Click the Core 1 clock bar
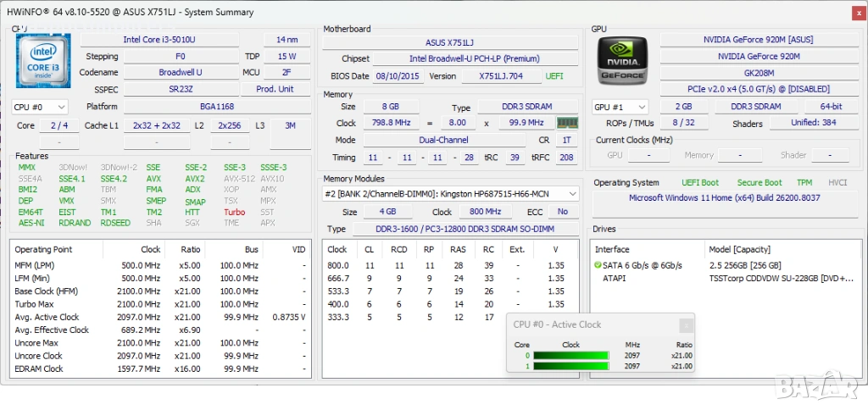 (570, 366)
